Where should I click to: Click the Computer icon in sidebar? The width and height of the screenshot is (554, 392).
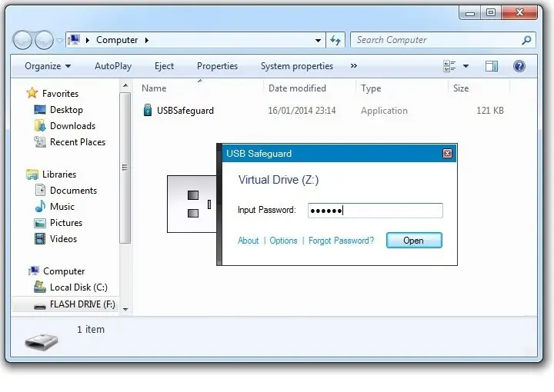[x=33, y=271]
